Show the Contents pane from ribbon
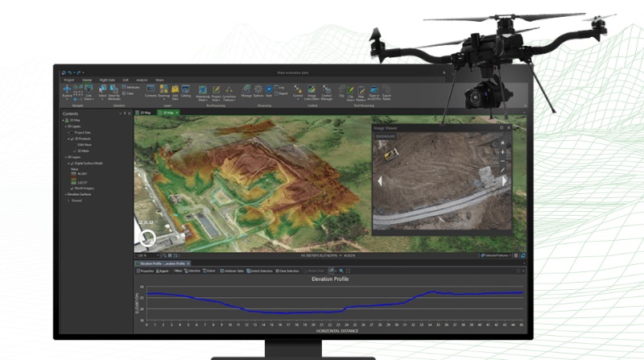This screenshot has width=644, height=360. pos(151,91)
